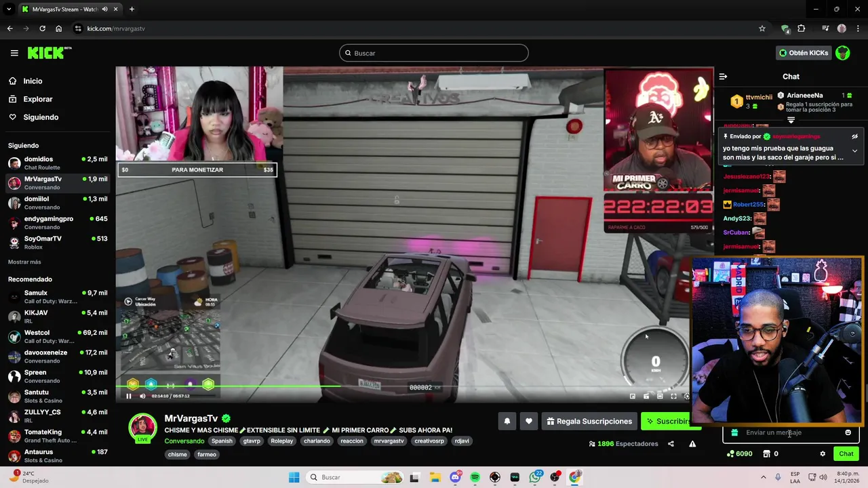Image resolution: width=868 pixels, height=488 pixels.
Task: Click the Spanish tag
Action: (222, 441)
